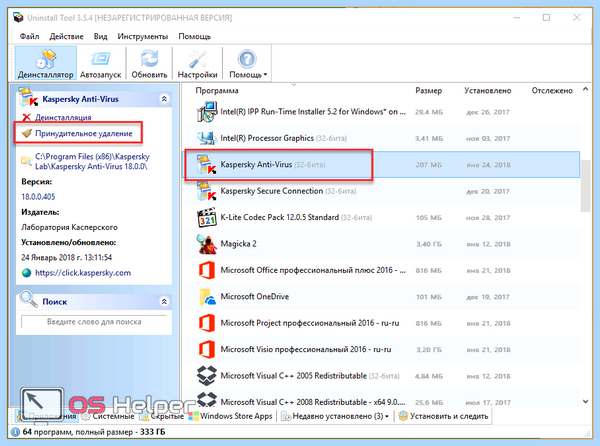Click the Поиск magnifier icon
The height and width of the screenshot is (446, 600).
pos(28,300)
